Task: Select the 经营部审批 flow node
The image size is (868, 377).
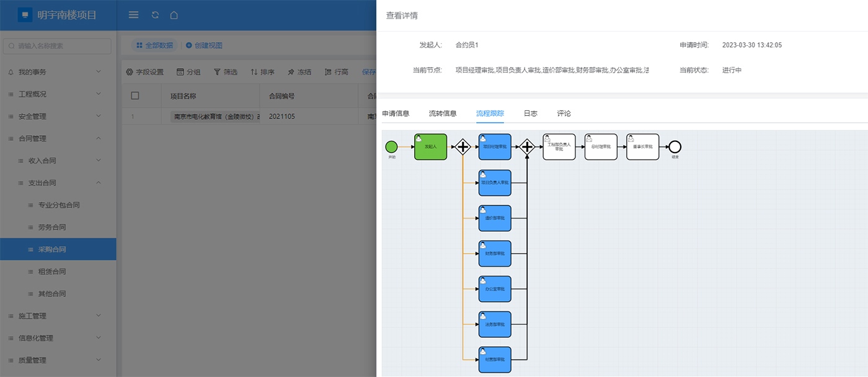Action: click(495, 360)
